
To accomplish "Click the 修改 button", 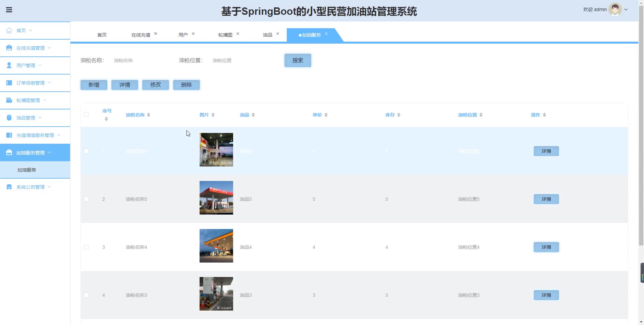I will point(156,85).
